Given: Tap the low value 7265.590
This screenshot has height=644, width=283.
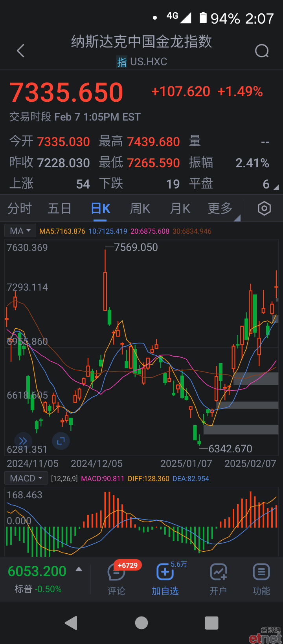Looking at the screenshot, I should point(154,163).
